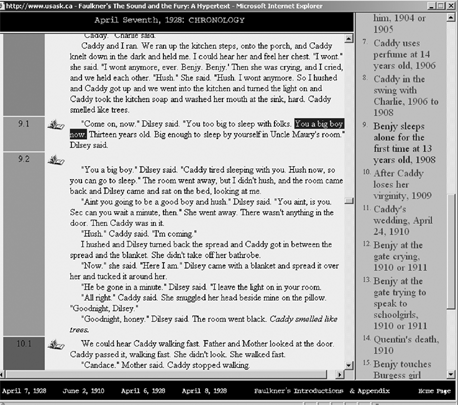Viewport: 458px width, 405px height.
Task: Click the chronology pane vertical scrollbar thumb
Action: coord(451,251)
